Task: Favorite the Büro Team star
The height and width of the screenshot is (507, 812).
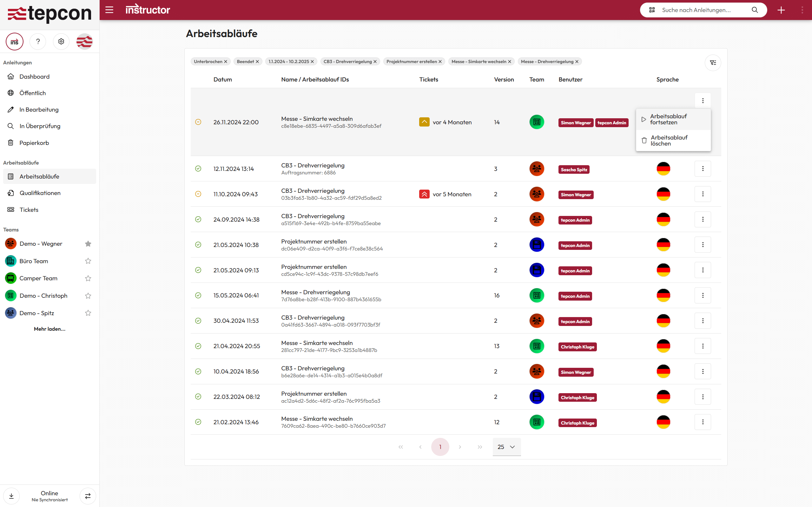Action: click(x=88, y=261)
